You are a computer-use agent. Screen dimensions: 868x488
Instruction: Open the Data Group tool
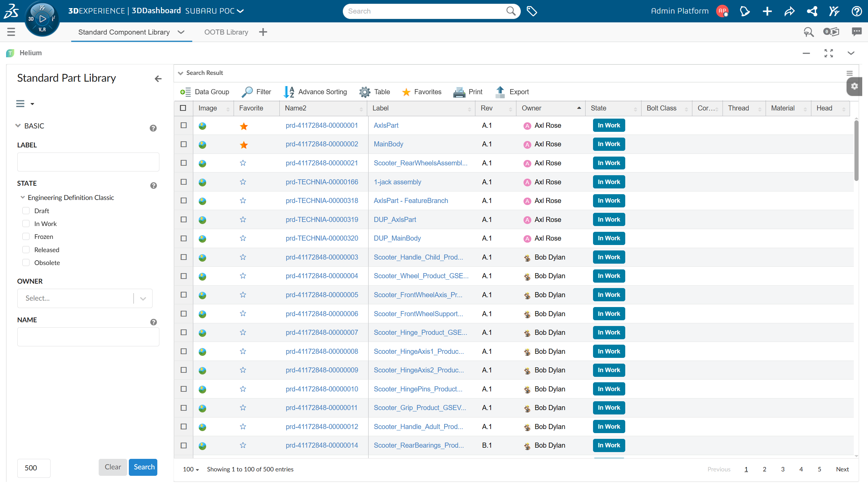click(204, 92)
